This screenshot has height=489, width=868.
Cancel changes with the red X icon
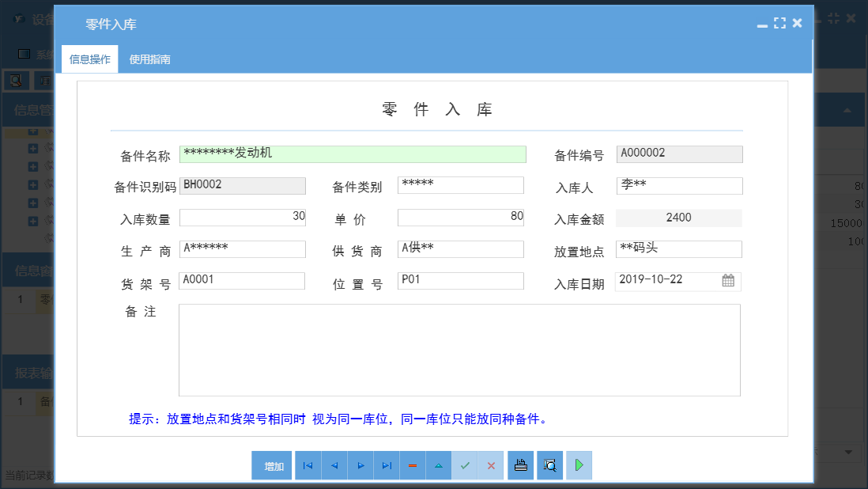click(491, 465)
